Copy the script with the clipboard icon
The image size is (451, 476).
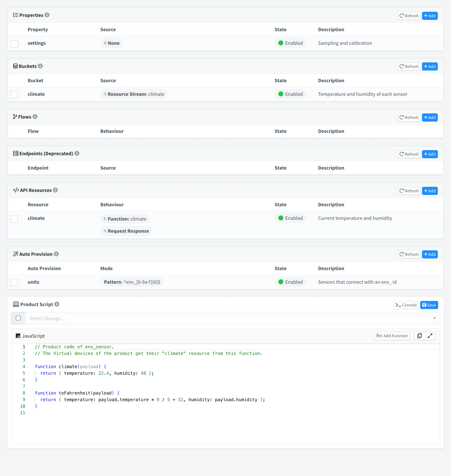(x=419, y=336)
